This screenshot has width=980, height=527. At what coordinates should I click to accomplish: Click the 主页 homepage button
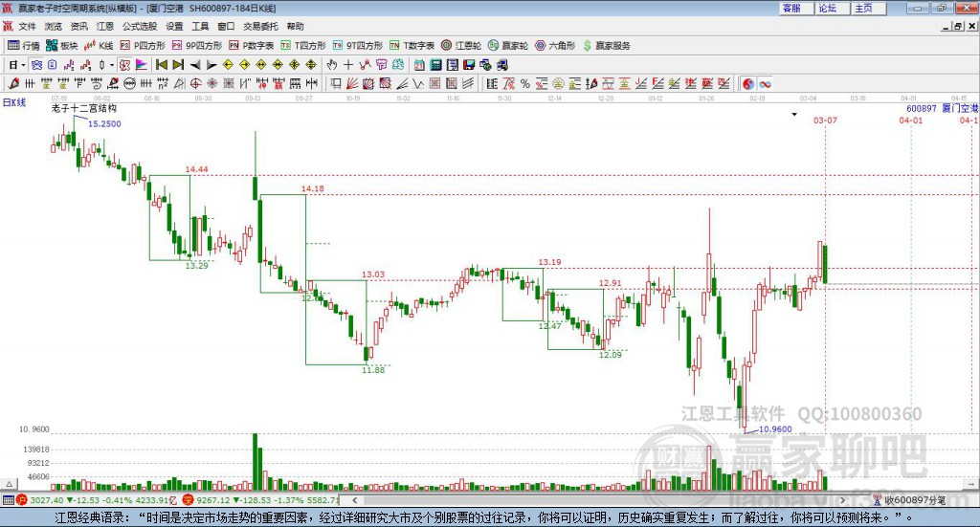point(869,8)
